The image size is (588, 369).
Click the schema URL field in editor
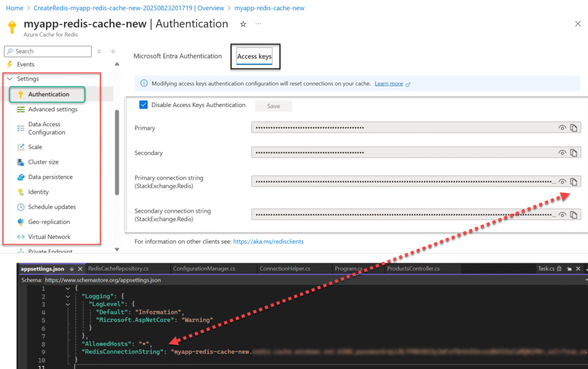[103, 280]
